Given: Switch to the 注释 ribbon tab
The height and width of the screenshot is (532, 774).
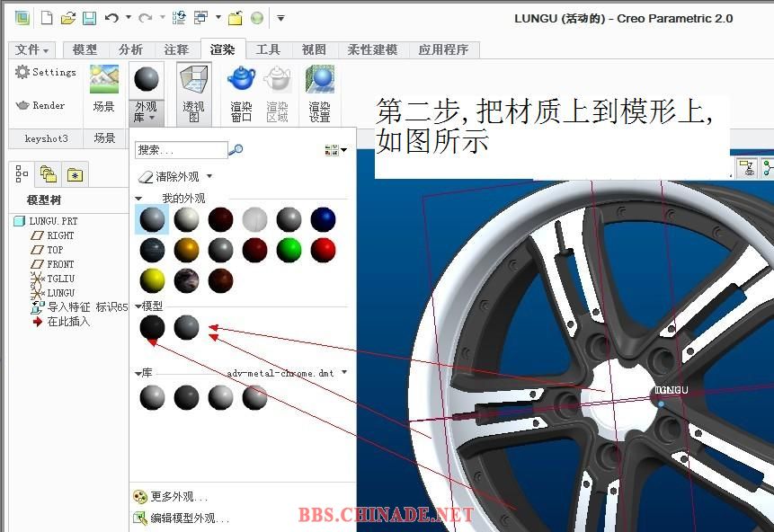Looking at the screenshot, I should (x=176, y=49).
